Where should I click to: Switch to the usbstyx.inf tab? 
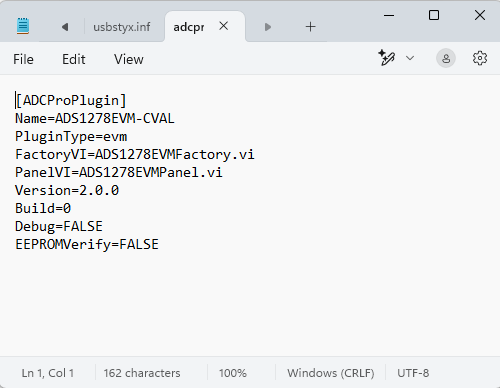tap(122, 27)
